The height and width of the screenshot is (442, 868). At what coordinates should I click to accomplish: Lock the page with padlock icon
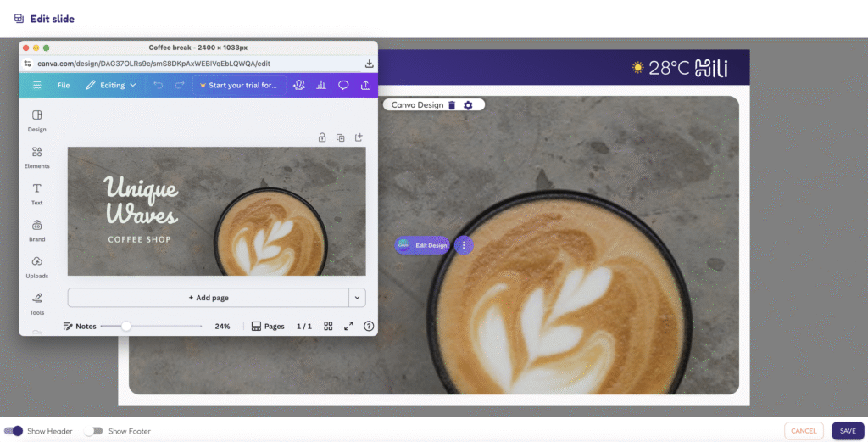[321, 137]
